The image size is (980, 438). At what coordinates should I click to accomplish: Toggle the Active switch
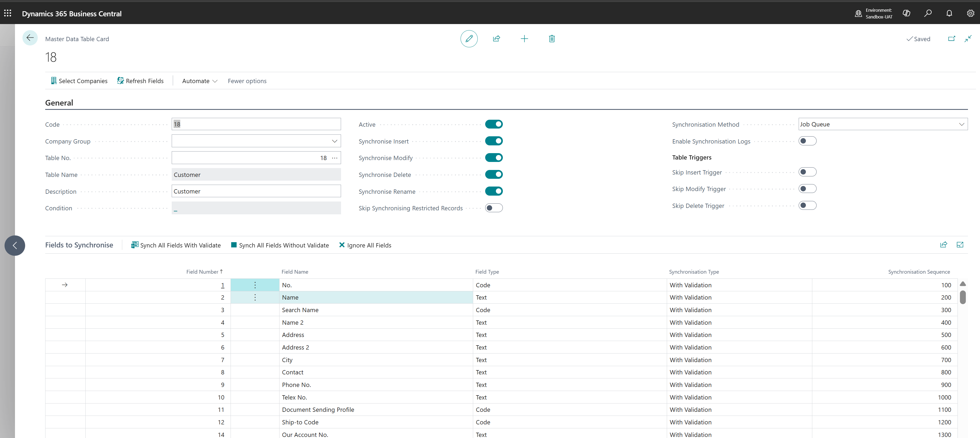pyautogui.click(x=494, y=124)
